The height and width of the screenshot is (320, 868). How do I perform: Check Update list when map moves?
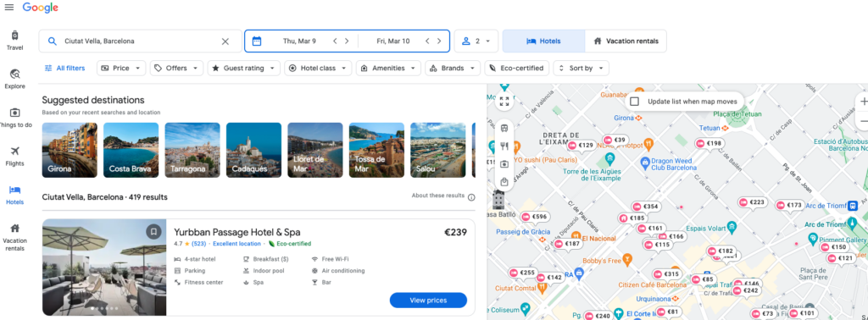(x=635, y=102)
